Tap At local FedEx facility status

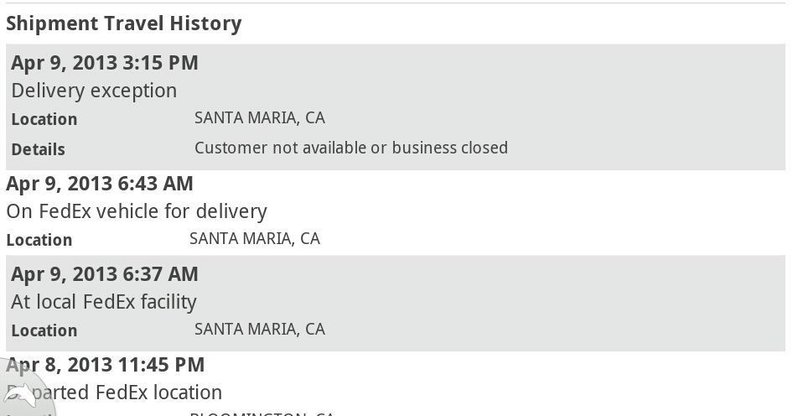[x=104, y=302]
